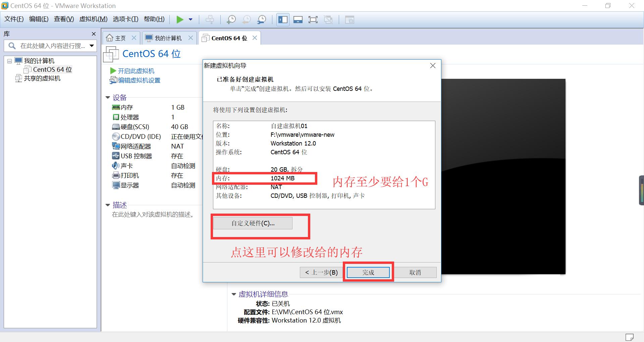Select 处理器 device icon
This screenshot has height=342, width=644.
point(116,117)
